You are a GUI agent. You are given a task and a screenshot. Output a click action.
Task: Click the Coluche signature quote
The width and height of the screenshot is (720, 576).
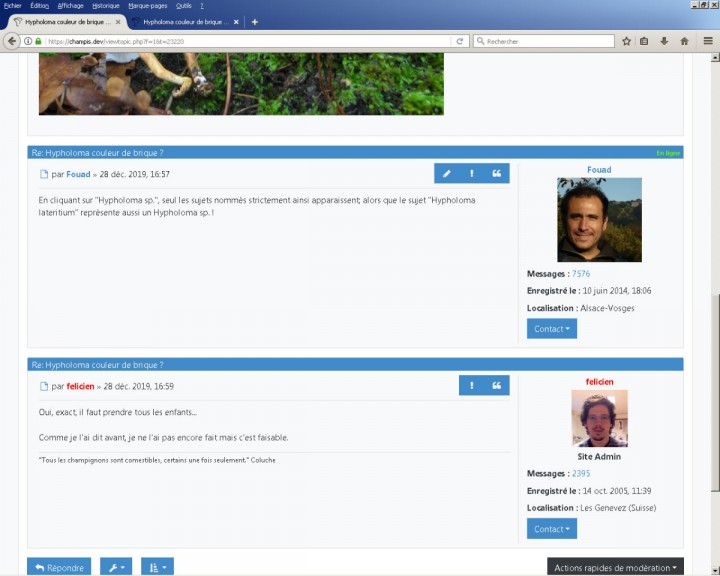pyautogui.click(x=157, y=460)
